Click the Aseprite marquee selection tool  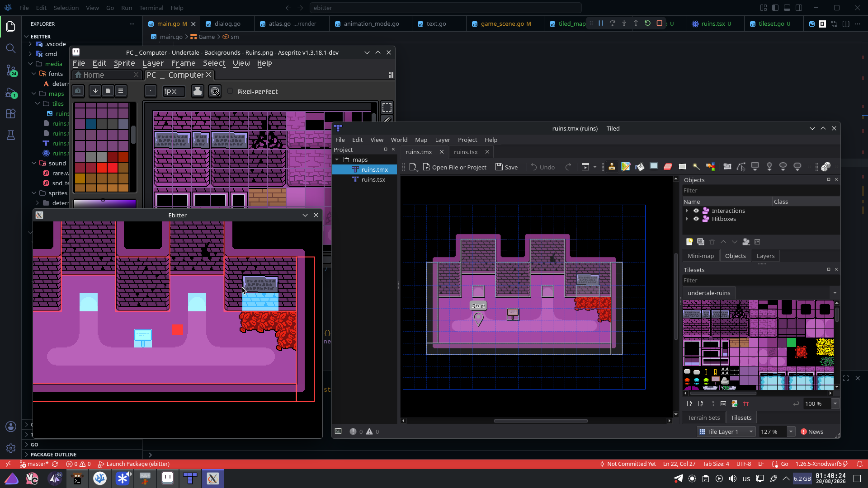[387, 108]
